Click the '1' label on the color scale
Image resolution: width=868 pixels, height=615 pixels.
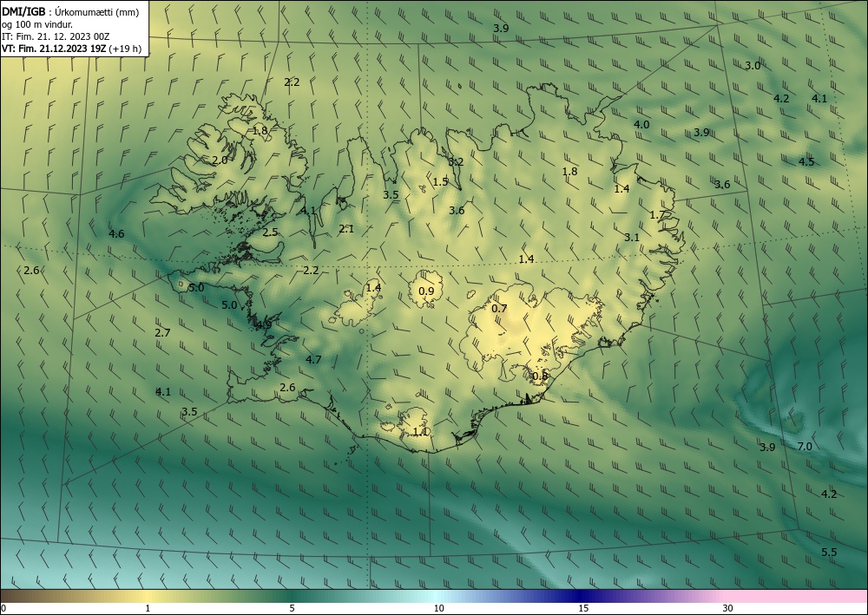point(148,608)
